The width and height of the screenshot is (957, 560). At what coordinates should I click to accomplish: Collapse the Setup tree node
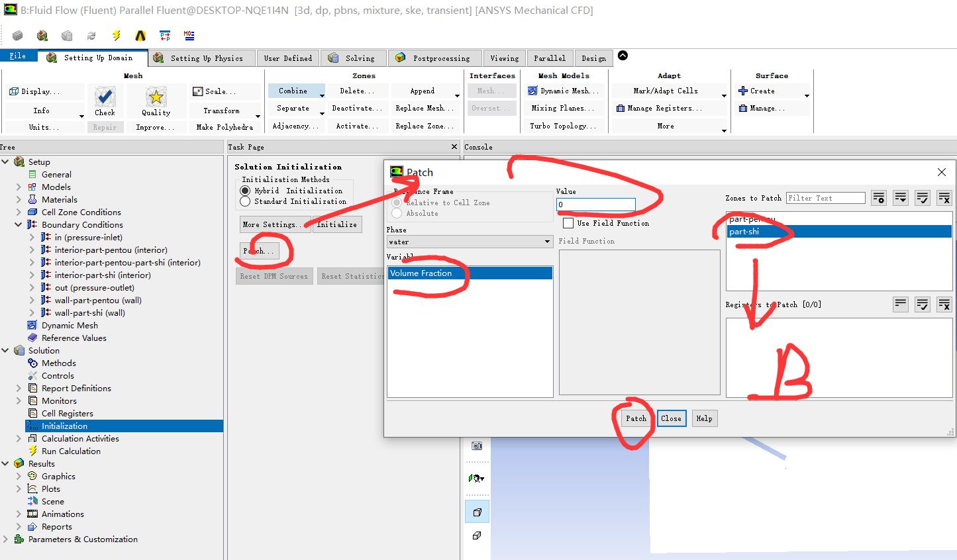(5, 162)
